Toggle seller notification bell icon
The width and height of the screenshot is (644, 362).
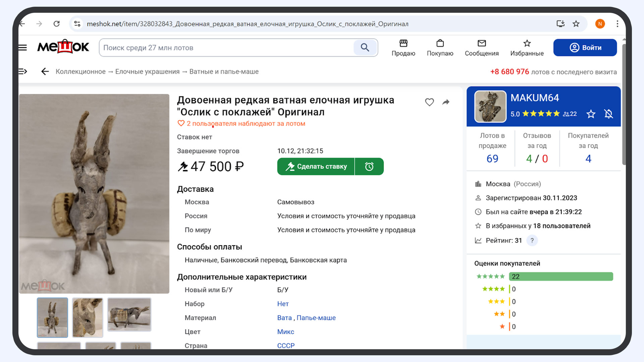(x=608, y=114)
